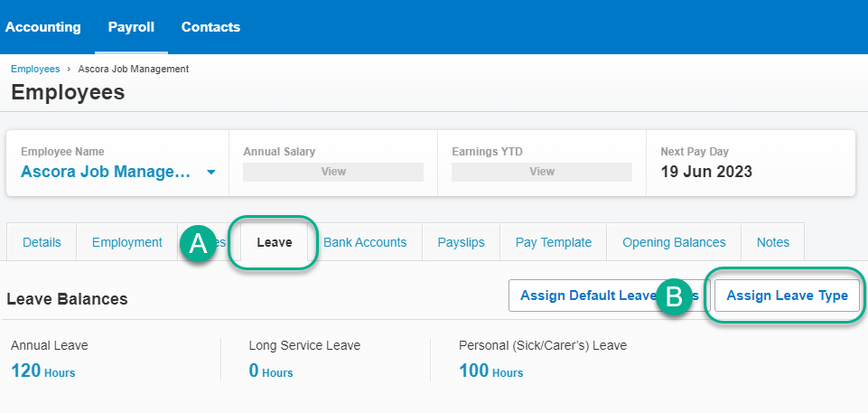Go to the Contacts menu
Image resolution: width=868 pixels, height=413 pixels.
point(210,27)
